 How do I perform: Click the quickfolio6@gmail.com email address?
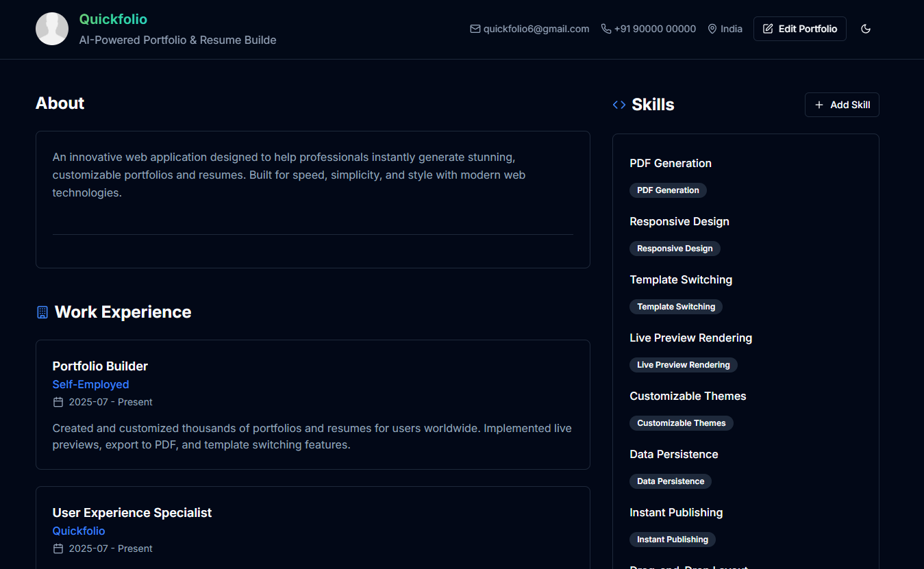pyautogui.click(x=536, y=29)
